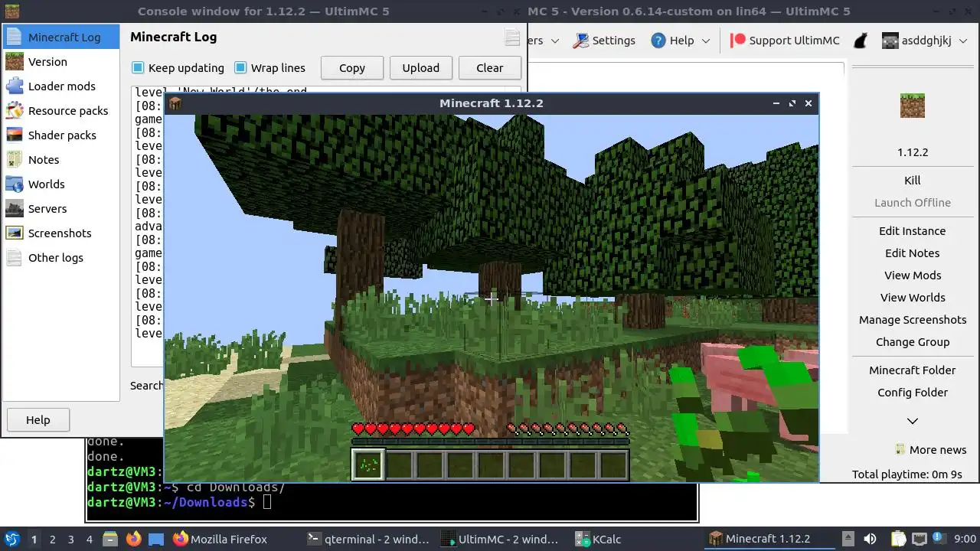Toggle the Keep updating checkbox
This screenshot has width=980, height=551.
(138, 67)
